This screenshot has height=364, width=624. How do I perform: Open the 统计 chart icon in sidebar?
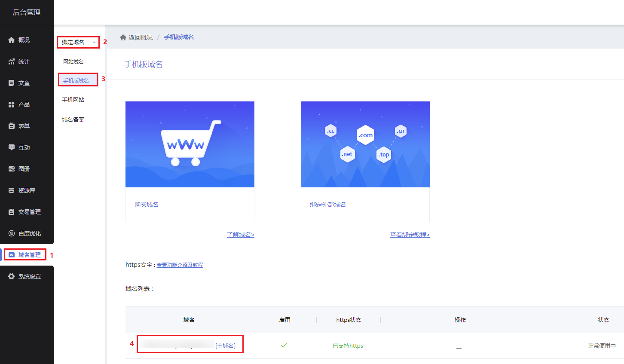tap(12, 61)
